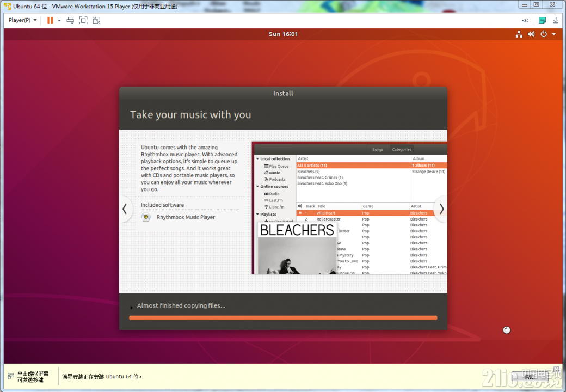Screen dimensions: 566x392
Task: Click the power icon in Ubuntu top bar
Action: [x=544, y=34]
